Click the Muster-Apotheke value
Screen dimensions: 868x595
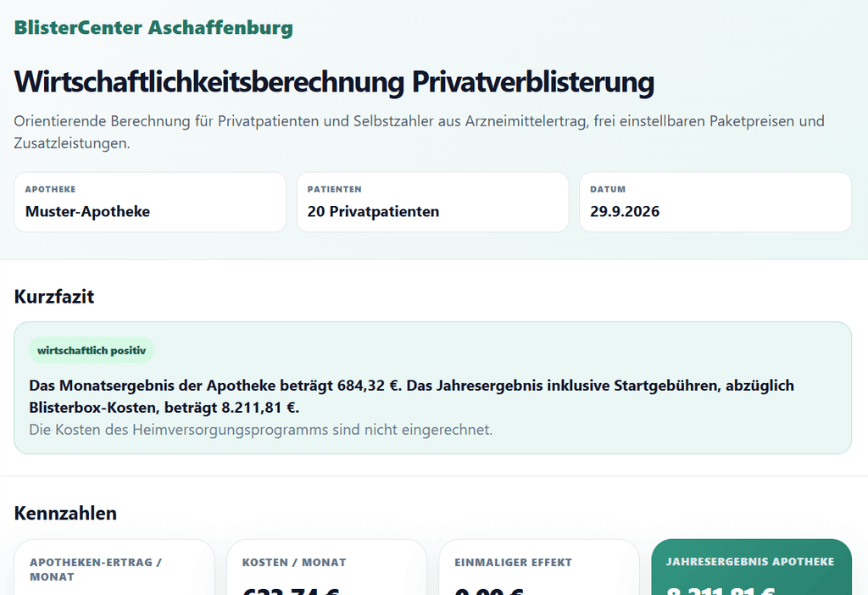pos(87,211)
